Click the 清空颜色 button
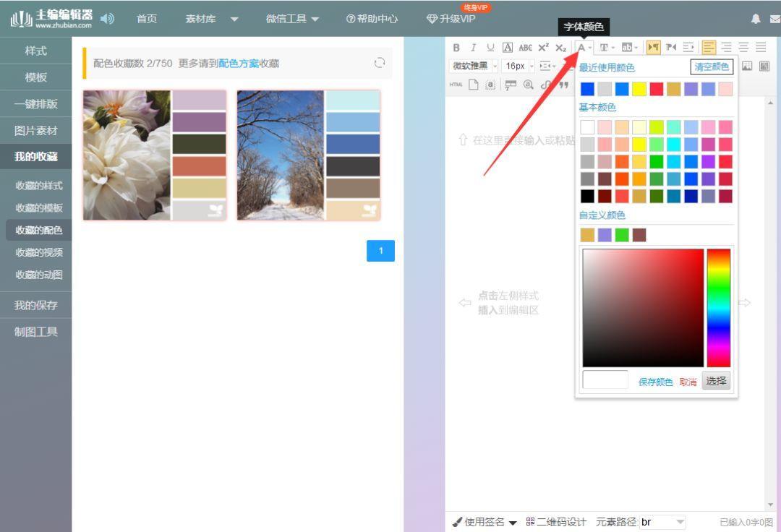 [712, 66]
